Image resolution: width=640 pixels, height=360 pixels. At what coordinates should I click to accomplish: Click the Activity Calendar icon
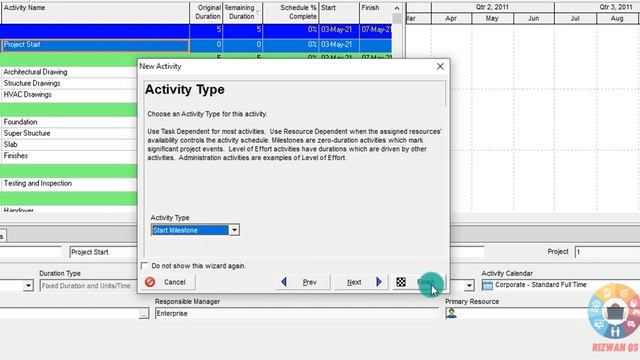coord(487,285)
